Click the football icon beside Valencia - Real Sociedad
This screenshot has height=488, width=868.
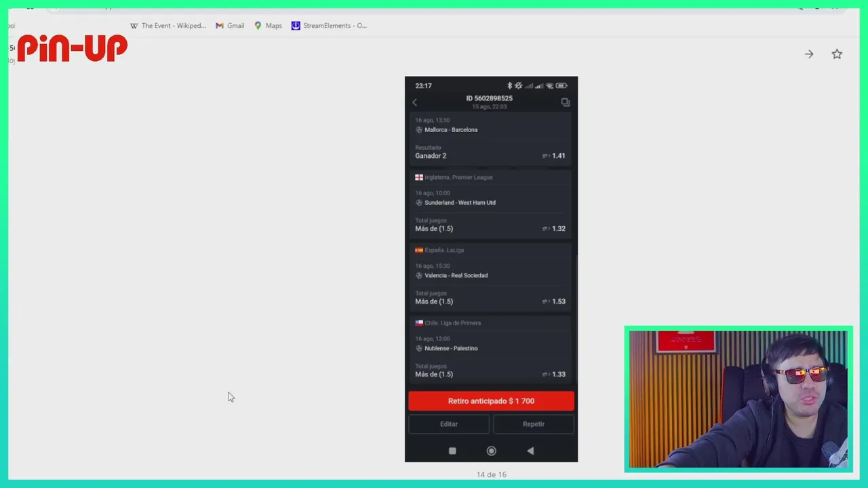coord(418,276)
